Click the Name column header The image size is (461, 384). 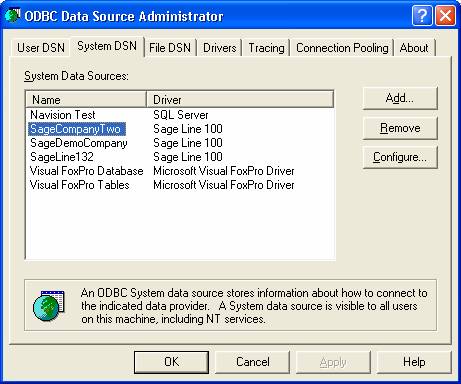coord(86,99)
